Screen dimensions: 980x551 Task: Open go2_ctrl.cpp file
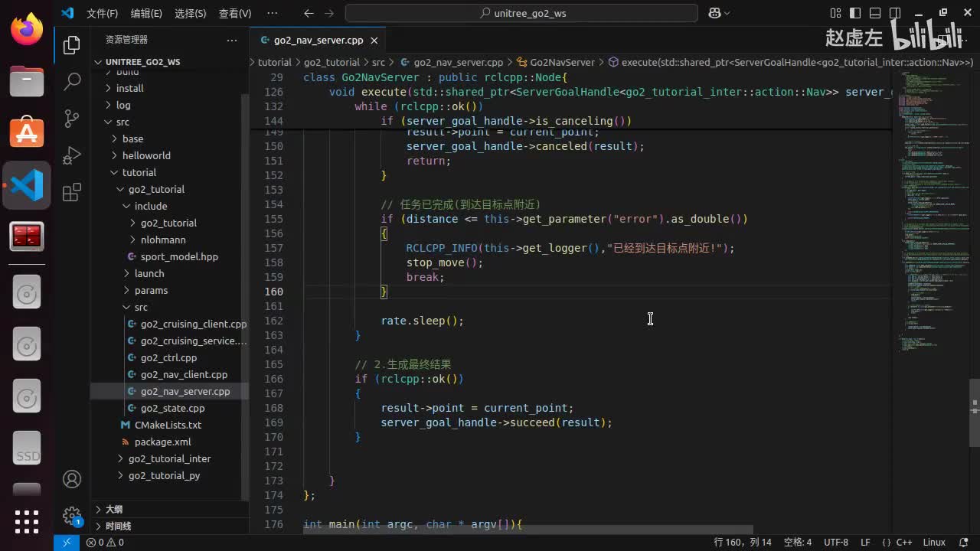pos(169,357)
